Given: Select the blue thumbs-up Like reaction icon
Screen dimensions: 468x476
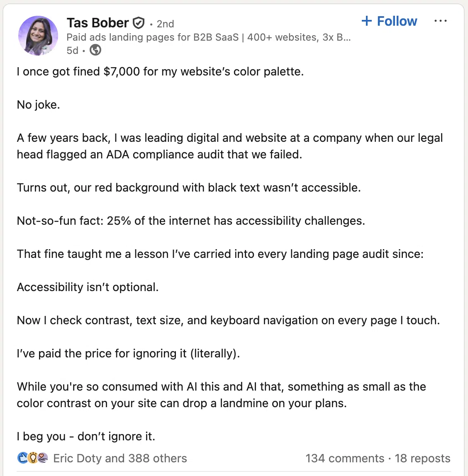Looking at the screenshot, I should [22, 458].
